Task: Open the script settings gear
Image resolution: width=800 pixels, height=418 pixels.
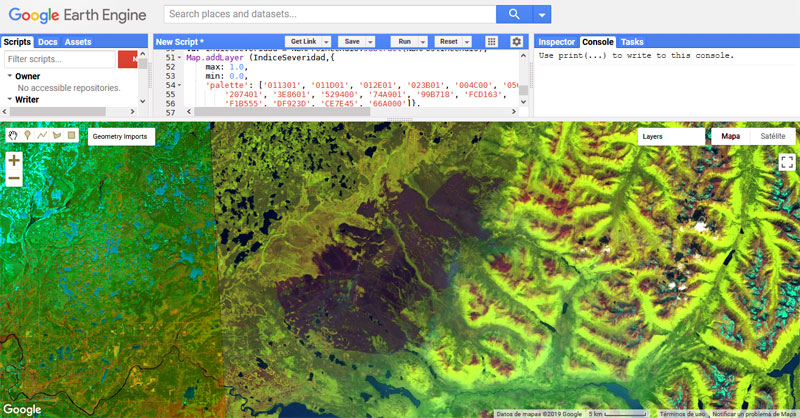Action: [516, 41]
